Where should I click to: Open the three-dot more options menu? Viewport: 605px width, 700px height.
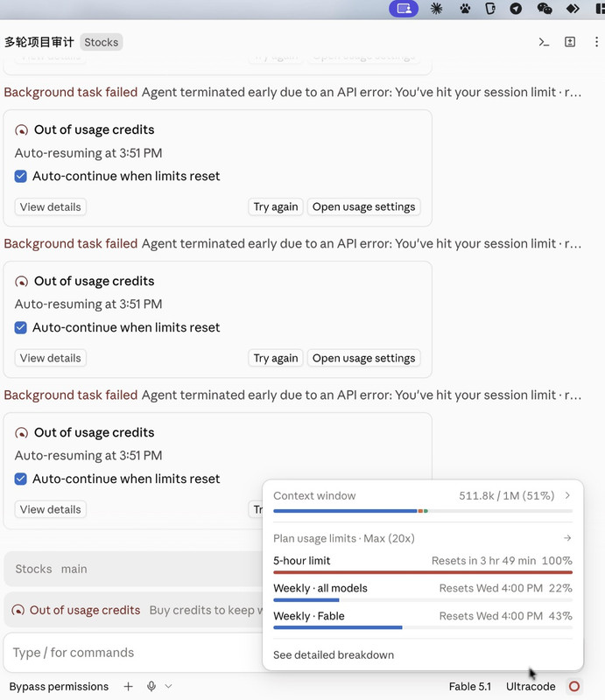pos(596,42)
